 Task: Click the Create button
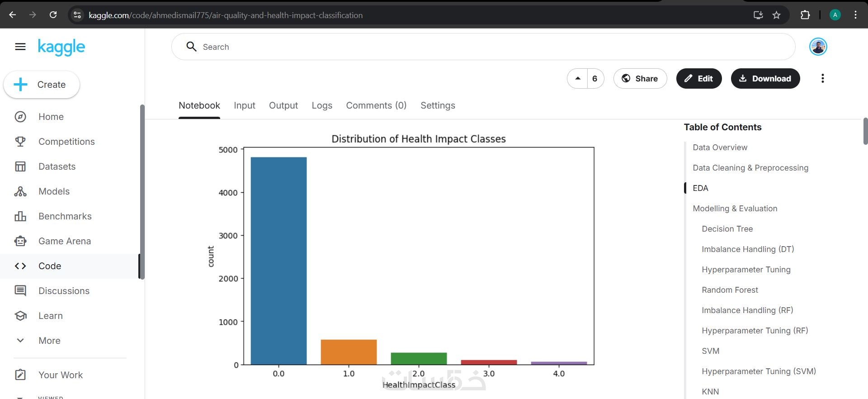click(42, 85)
